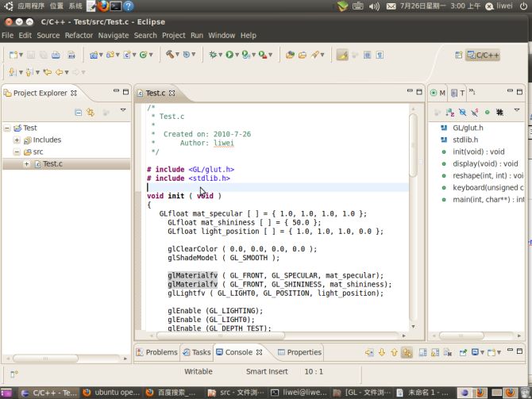Toggle Sort alphabetically in Outline
This screenshot has width=532, height=399.
(x=450, y=112)
